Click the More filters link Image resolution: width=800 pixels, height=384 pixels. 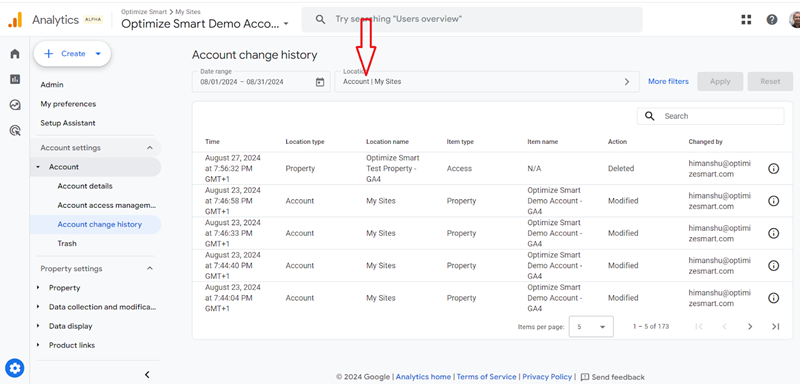tap(668, 82)
